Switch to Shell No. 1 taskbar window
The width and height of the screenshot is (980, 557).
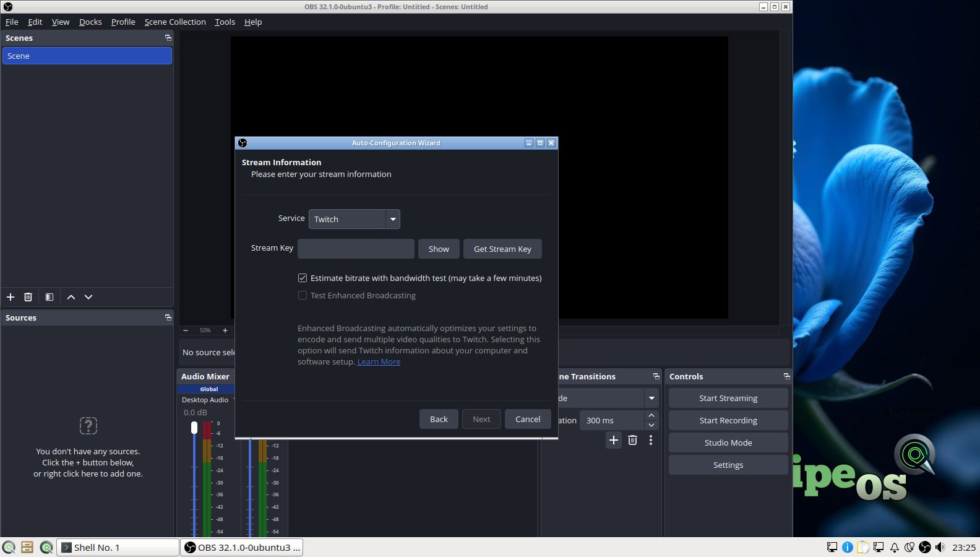click(118, 547)
